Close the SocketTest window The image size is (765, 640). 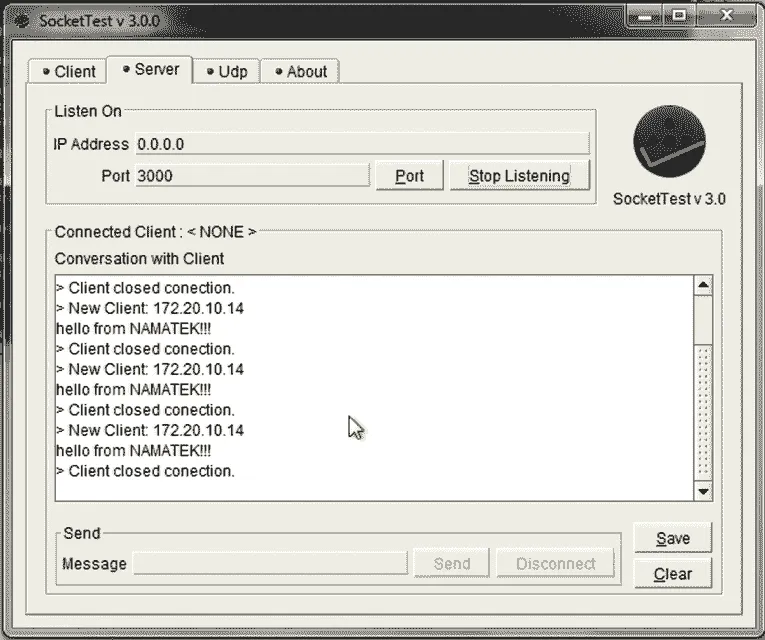(x=726, y=16)
